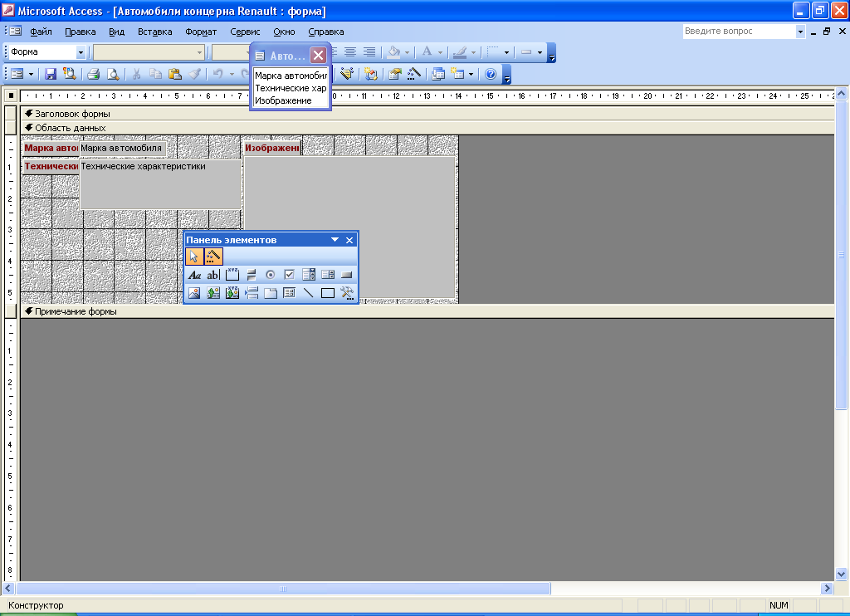The width and height of the screenshot is (850, 616).
Task: Open the View button dropdown arrow
Action: (x=31, y=74)
